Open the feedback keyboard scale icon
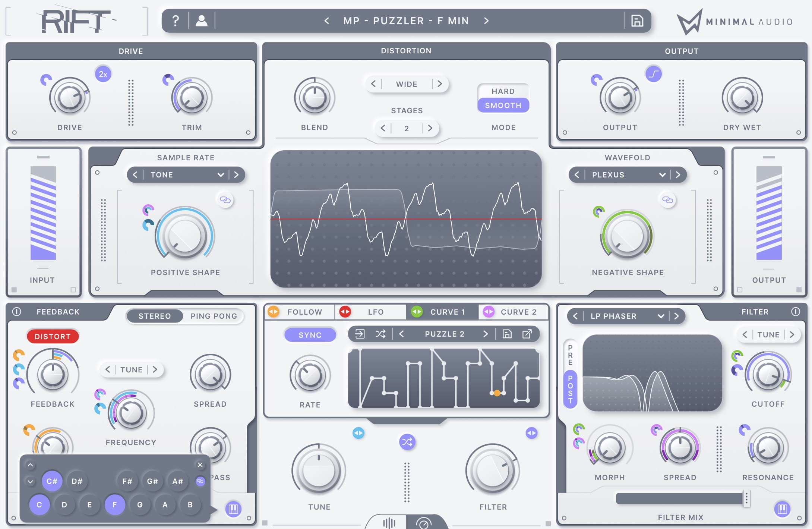Viewport: 812px width, 529px height. click(x=233, y=509)
